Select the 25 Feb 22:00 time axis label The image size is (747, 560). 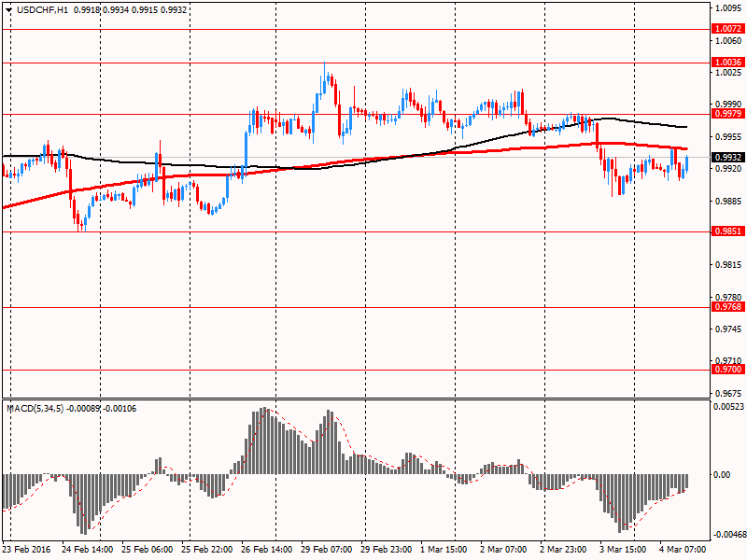[207, 550]
